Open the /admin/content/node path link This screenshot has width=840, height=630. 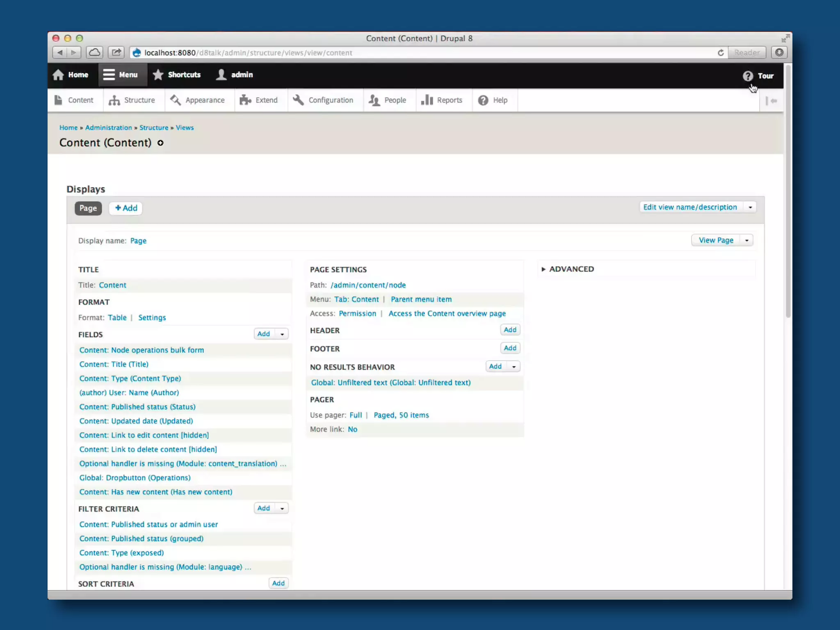click(368, 285)
